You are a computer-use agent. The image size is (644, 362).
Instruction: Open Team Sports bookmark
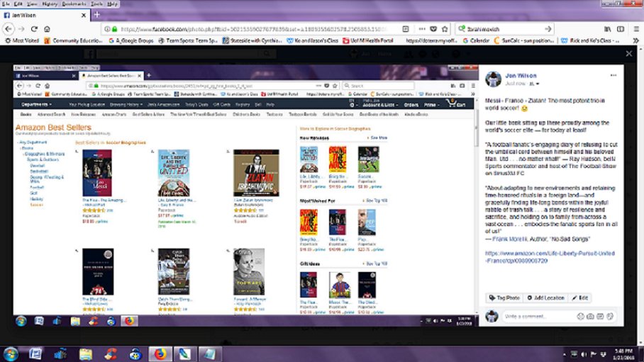pyautogui.click(x=188, y=40)
